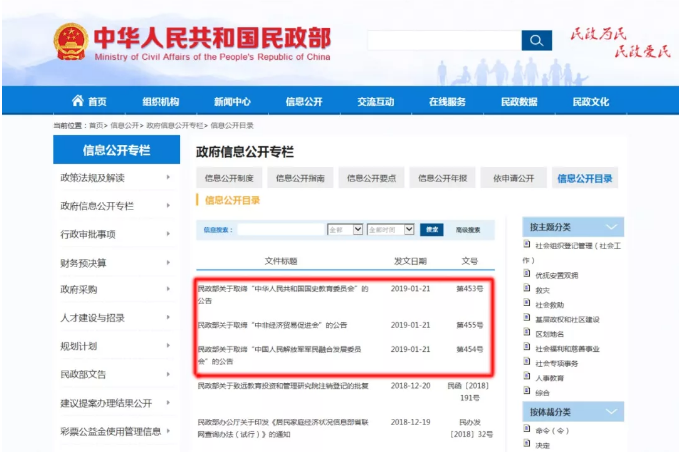Expand 规划计划 sidebar arrow
This screenshot has height=452, width=685.
tap(168, 346)
